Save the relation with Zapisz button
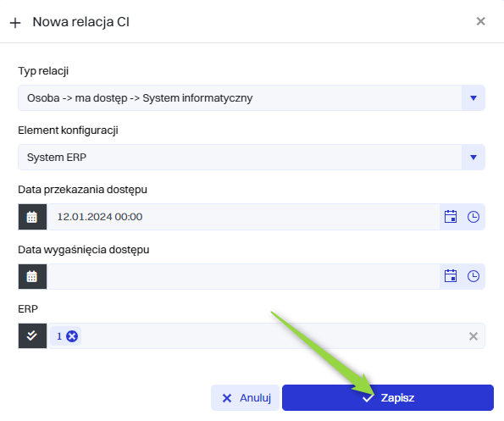Viewport: 504px width, 421px height. coord(388,398)
